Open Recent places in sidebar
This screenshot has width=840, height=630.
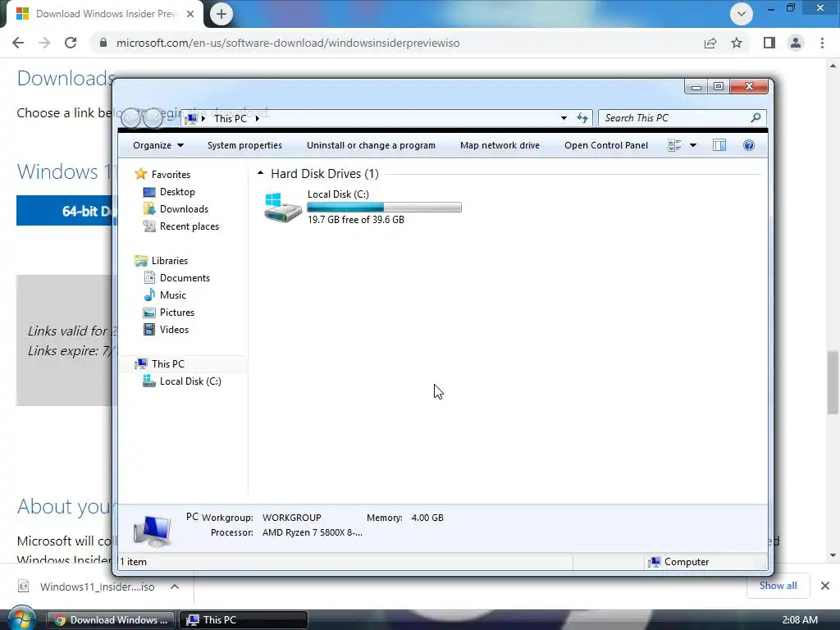189,226
